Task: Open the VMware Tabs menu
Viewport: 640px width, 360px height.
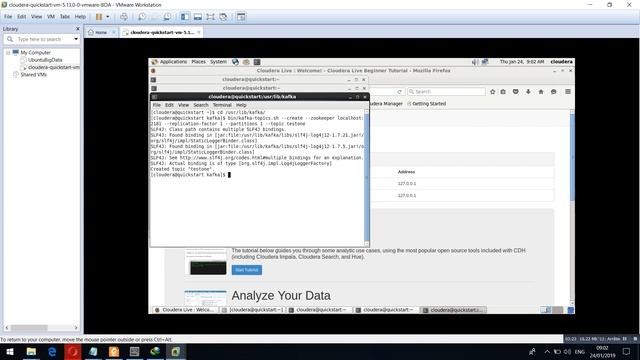Action: coord(65,17)
